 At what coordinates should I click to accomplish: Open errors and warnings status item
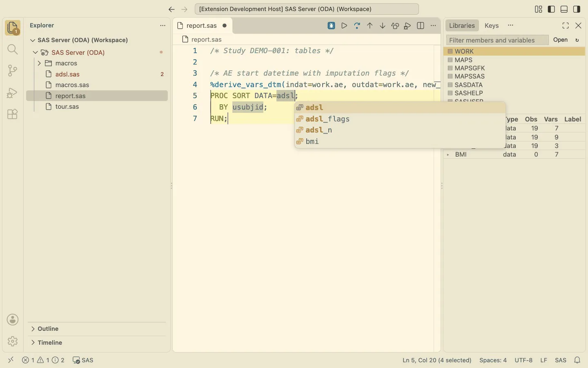point(43,360)
